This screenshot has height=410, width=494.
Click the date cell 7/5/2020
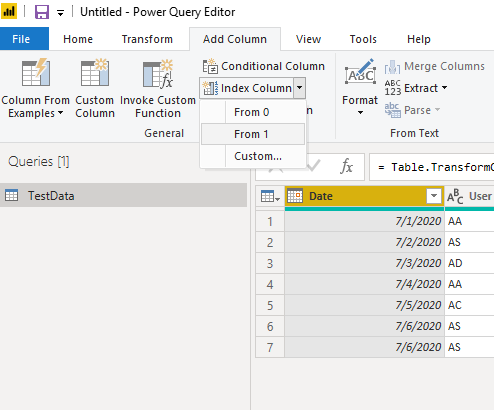365,305
